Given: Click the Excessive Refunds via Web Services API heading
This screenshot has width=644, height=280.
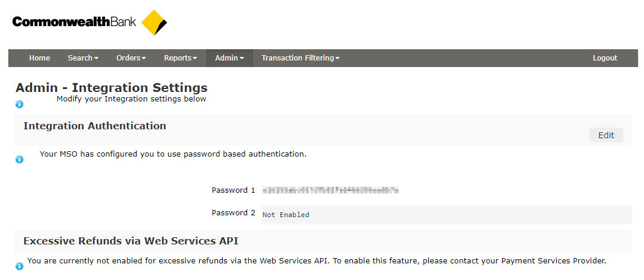Looking at the screenshot, I should [131, 241].
